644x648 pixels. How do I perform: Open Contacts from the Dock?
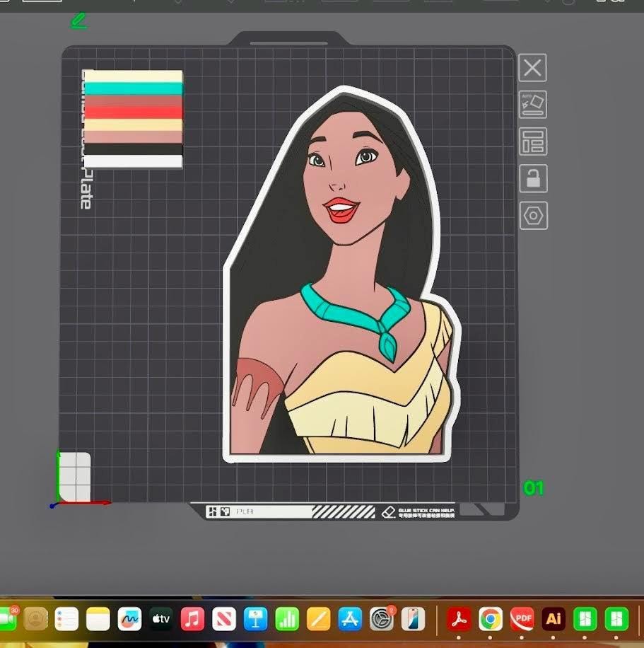tap(35, 619)
